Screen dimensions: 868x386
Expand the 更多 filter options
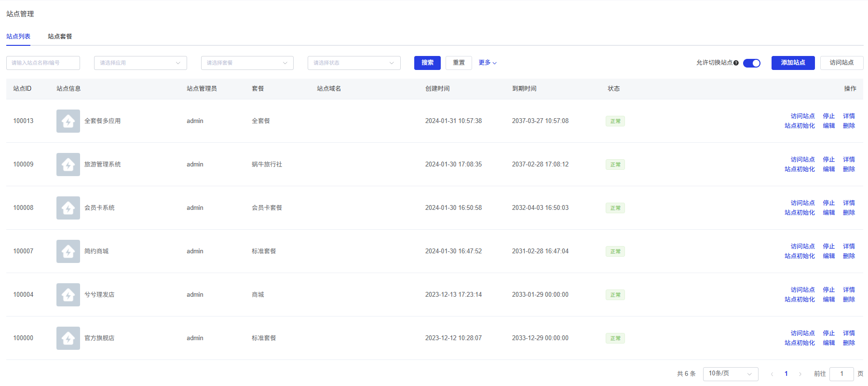click(487, 63)
